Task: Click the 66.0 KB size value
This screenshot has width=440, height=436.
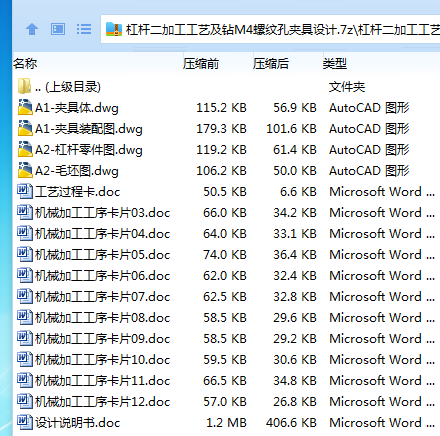Action: click(225, 213)
